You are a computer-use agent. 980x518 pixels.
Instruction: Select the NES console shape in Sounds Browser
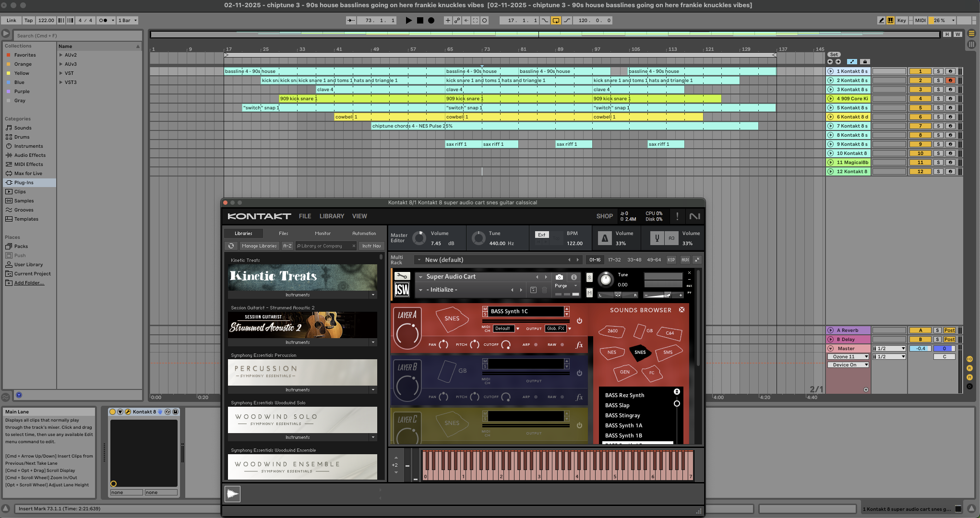click(612, 352)
